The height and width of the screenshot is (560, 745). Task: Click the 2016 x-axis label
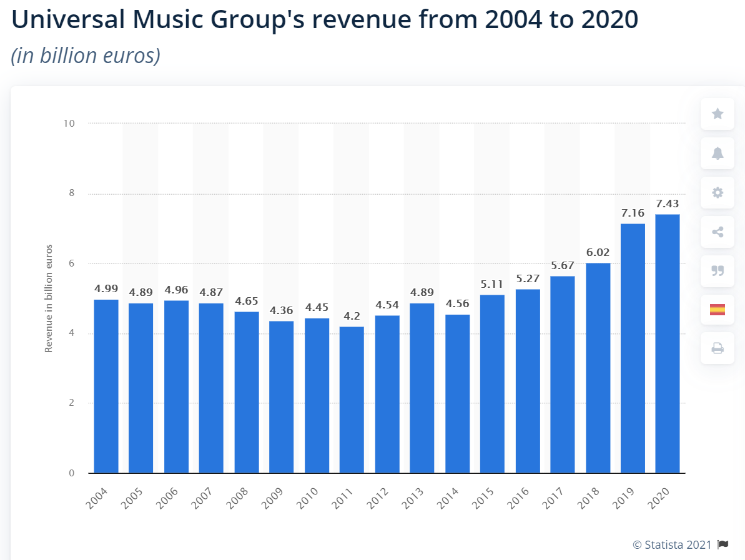(518, 498)
